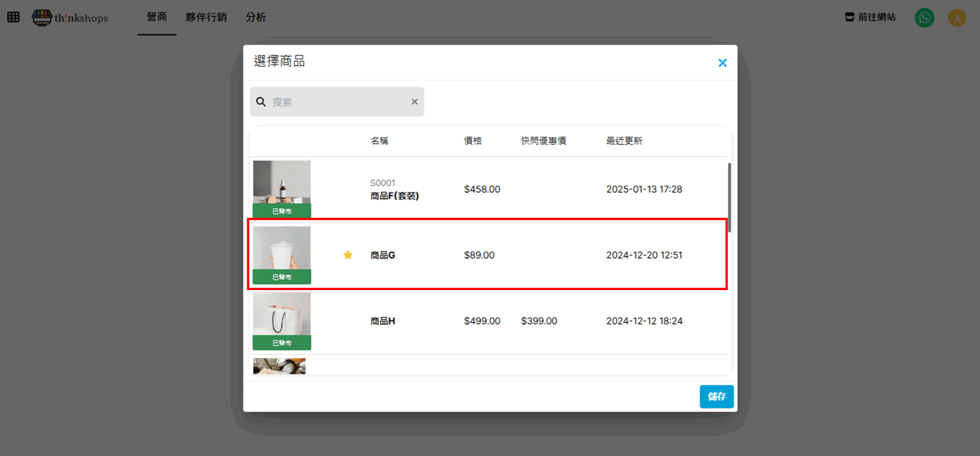Clear the search field with X
This screenshot has height=456, width=980.
pyautogui.click(x=414, y=102)
